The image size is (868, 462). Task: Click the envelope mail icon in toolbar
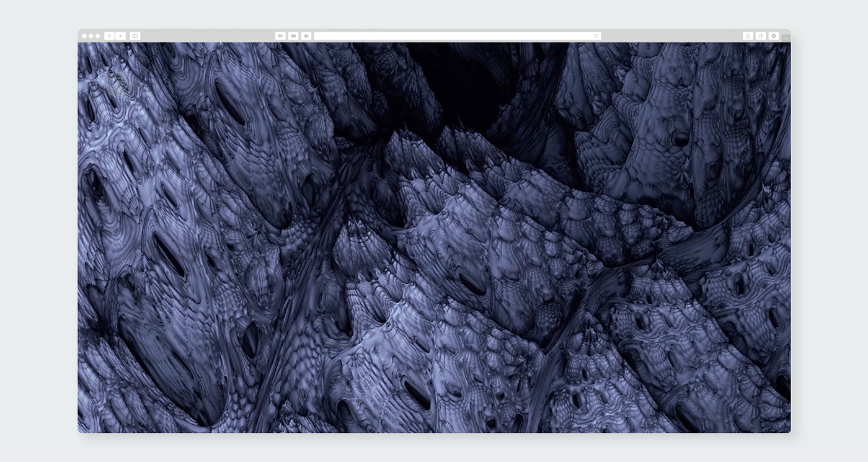click(x=293, y=36)
